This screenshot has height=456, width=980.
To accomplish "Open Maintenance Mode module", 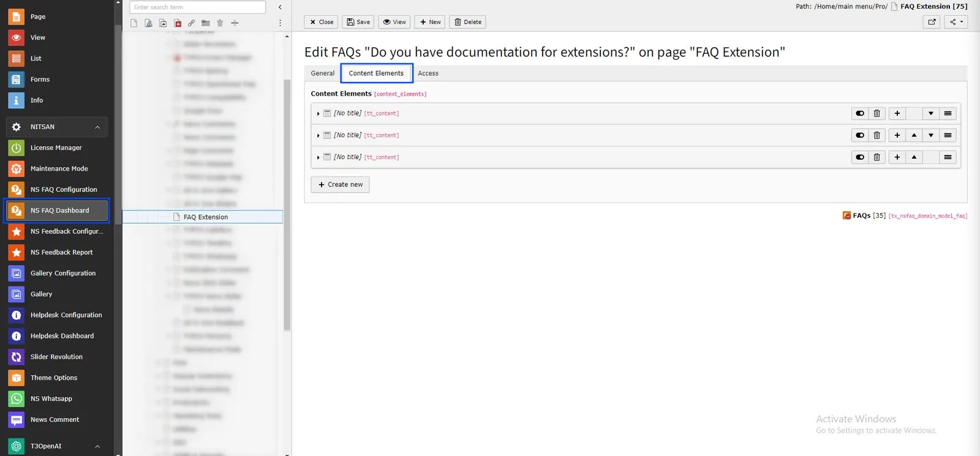I will tap(56, 168).
